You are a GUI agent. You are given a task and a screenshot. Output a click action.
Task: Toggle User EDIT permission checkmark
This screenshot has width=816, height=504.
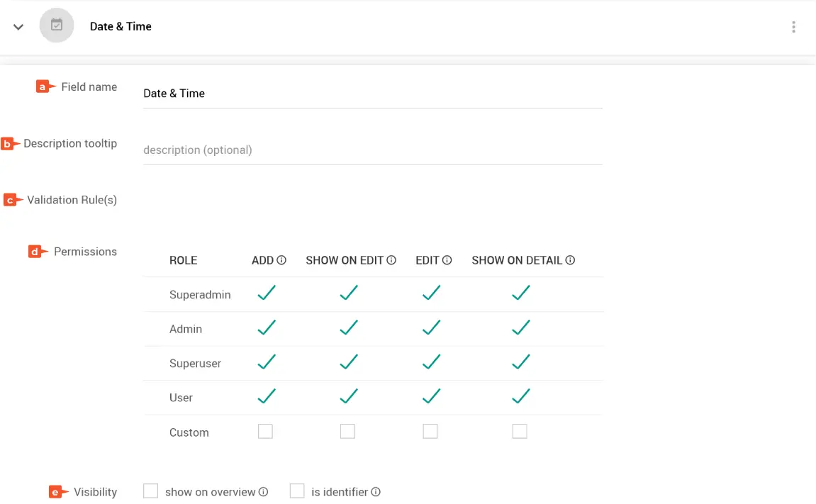[x=431, y=396]
